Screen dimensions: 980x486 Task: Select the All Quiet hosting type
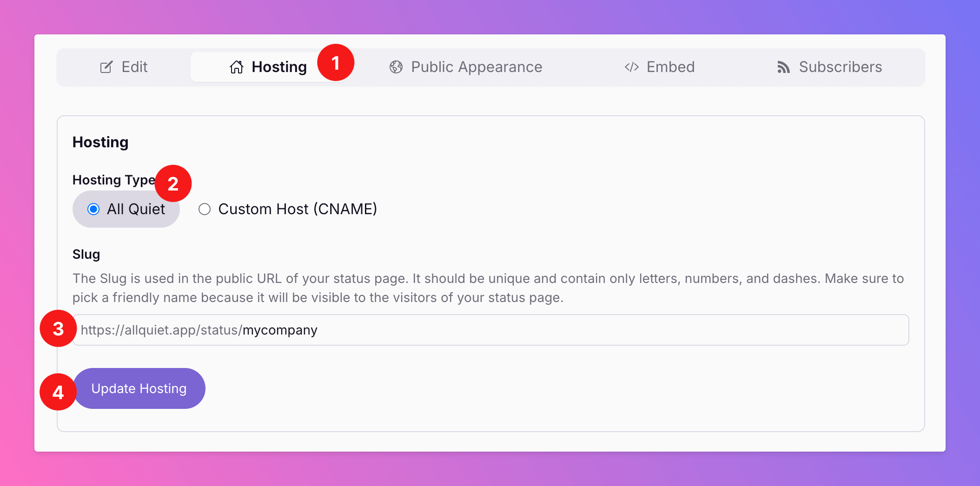[x=126, y=209]
